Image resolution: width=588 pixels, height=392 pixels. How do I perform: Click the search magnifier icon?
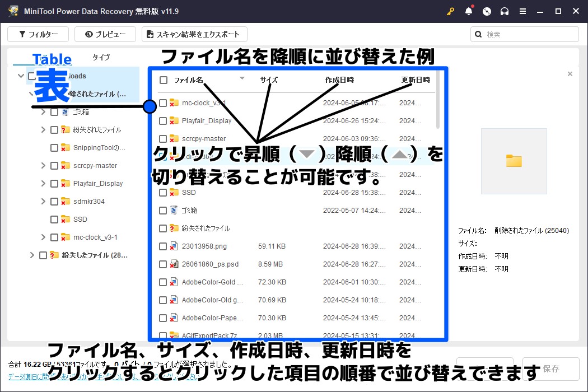478,34
